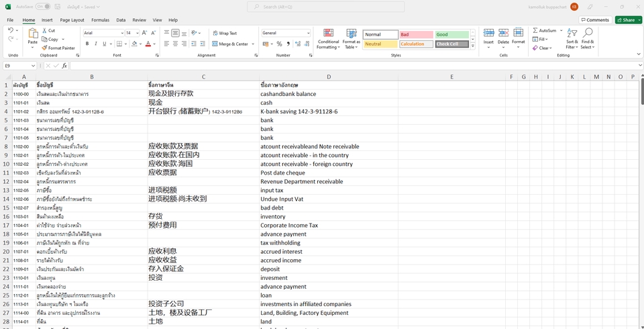Viewport: 644px width, 329px height.
Task: Apply the red Font Color
Action: coord(148,44)
